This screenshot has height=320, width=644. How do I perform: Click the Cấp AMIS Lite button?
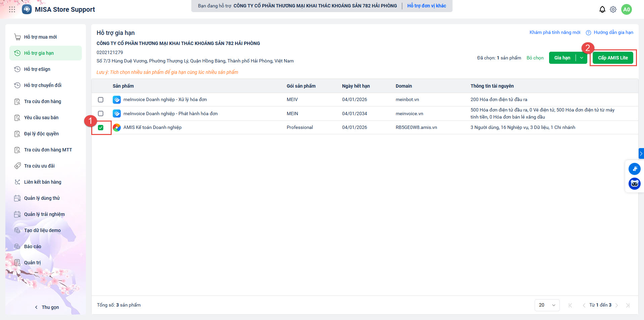613,58
